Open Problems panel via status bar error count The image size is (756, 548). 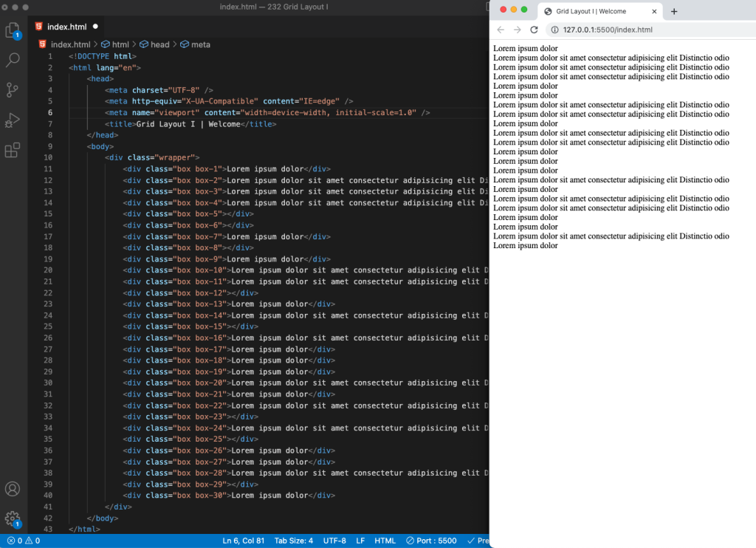(x=24, y=541)
